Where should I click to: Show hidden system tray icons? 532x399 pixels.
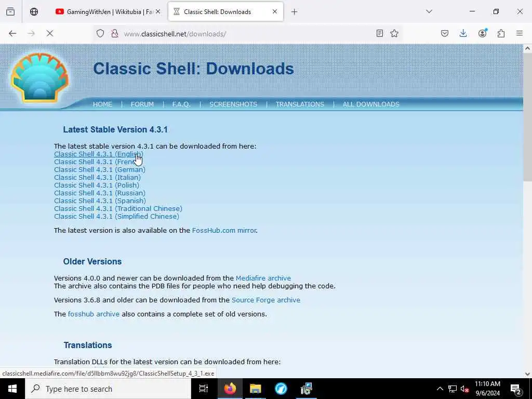pyautogui.click(x=440, y=389)
